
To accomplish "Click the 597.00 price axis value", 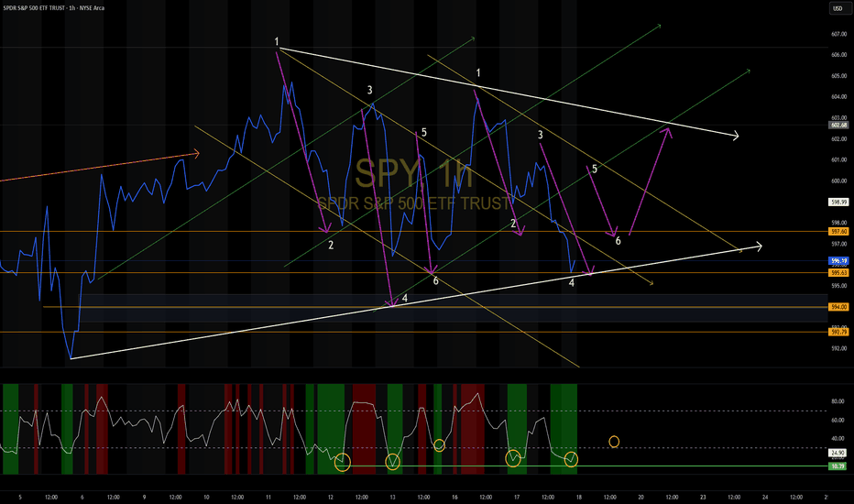I will point(838,244).
